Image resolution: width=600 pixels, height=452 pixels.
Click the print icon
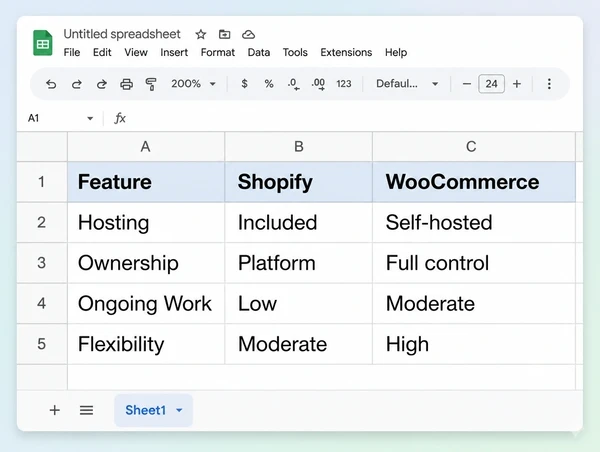click(x=126, y=84)
